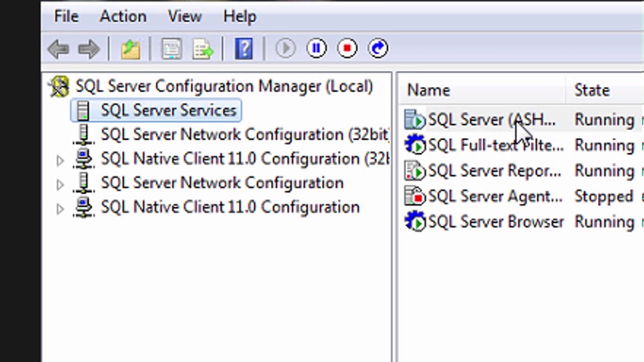
Task: Select the SQL Server Repor... service
Action: [494, 171]
